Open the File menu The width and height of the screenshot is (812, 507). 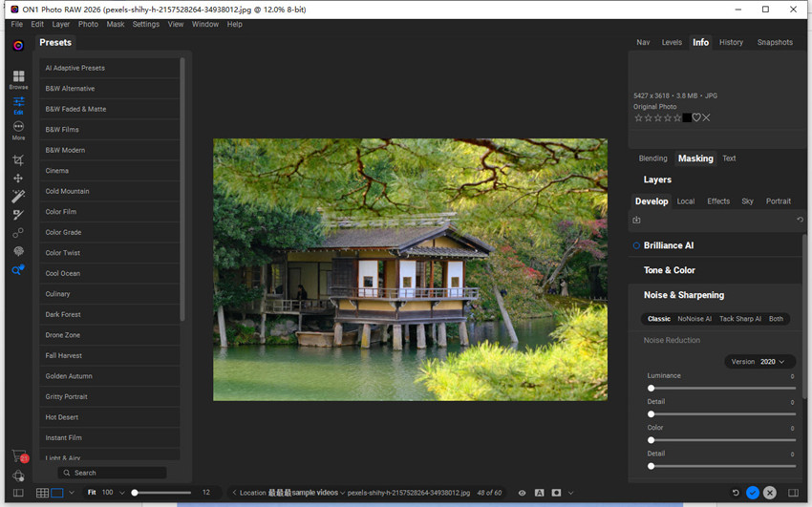click(x=16, y=24)
